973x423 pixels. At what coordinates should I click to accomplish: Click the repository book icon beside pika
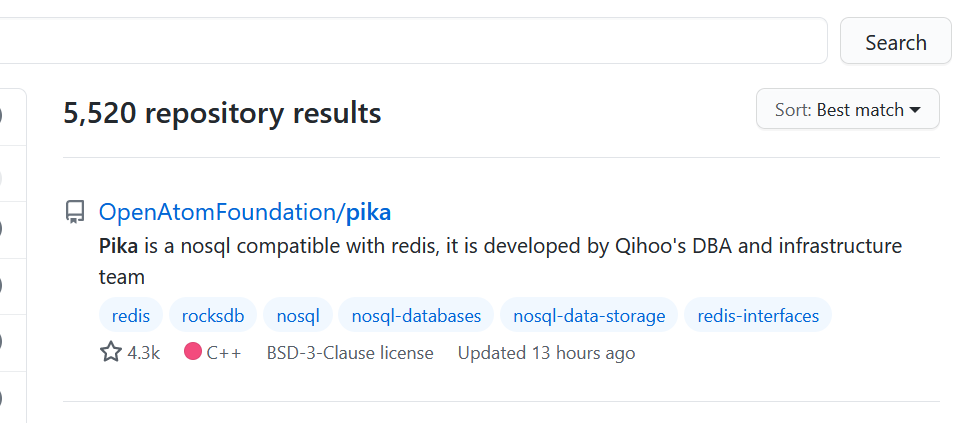pos(75,212)
